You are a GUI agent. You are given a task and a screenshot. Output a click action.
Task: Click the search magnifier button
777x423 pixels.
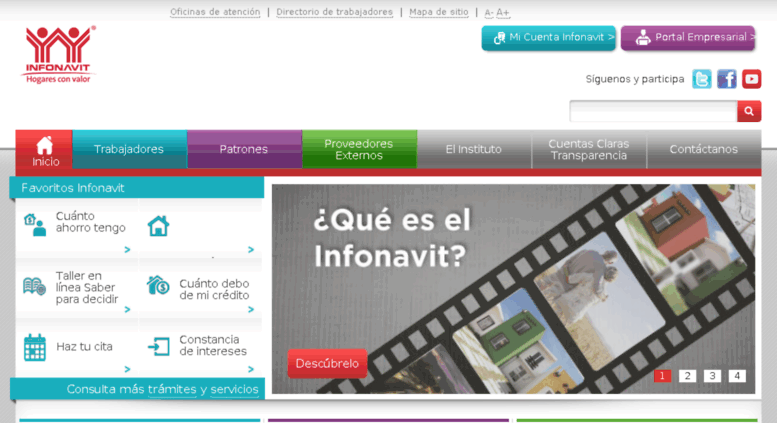click(x=749, y=111)
